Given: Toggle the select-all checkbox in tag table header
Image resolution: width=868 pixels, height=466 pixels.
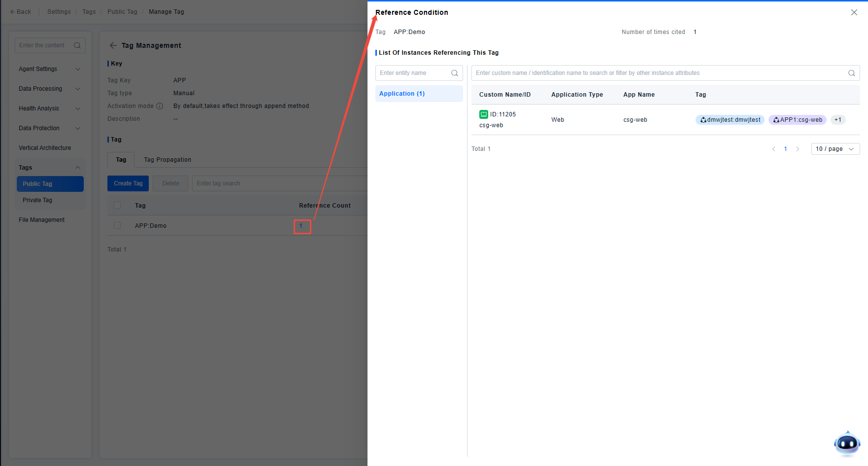Looking at the screenshot, I should [x=117, y=205].
